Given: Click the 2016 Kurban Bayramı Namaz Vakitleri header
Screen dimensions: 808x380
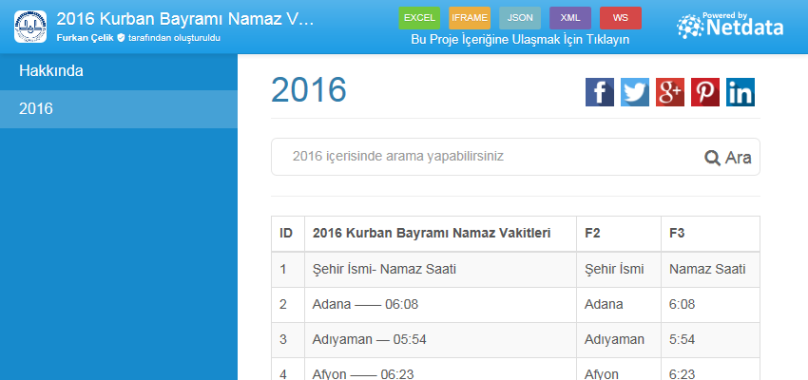Looking at the screenshot, I should [x=441, y=234].
